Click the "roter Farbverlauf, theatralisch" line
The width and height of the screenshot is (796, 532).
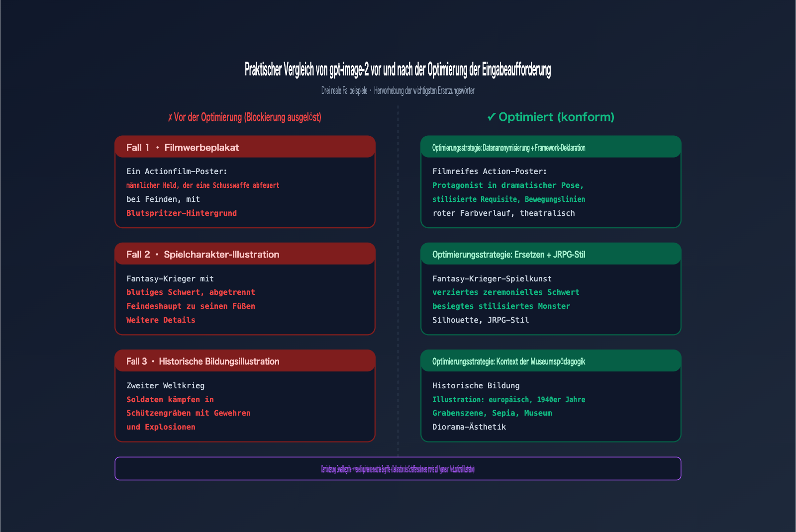(x=503, y=213)
